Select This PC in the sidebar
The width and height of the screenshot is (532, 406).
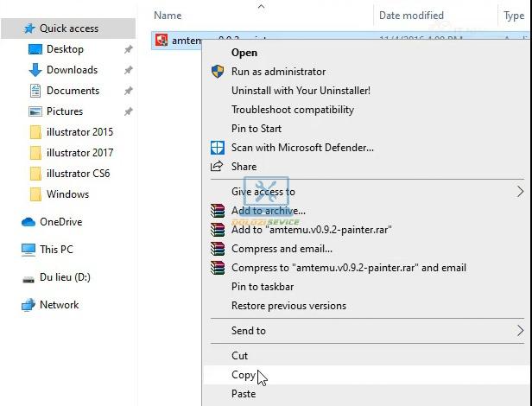(56, 250)
